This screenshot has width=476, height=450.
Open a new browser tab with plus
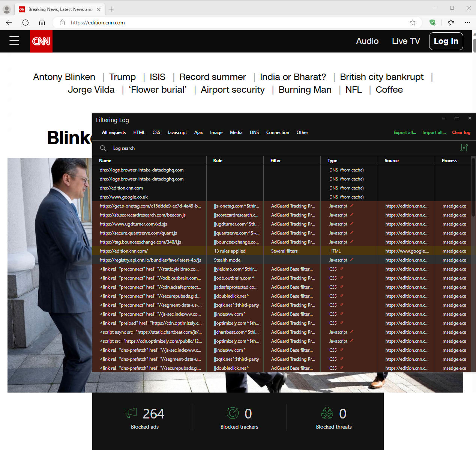point(111,9)
